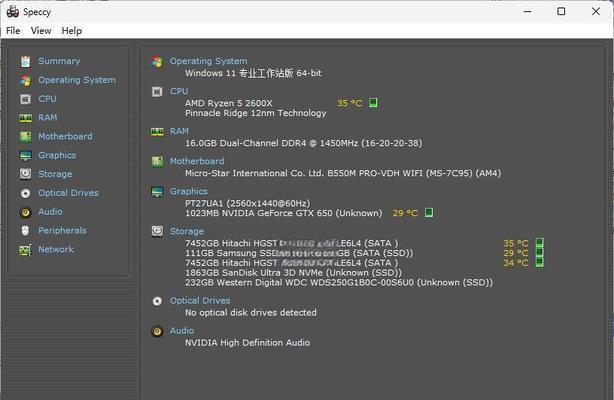The image size is (614, 400).
Task: Select Storage in the sidebar
Action: point(55,174)
